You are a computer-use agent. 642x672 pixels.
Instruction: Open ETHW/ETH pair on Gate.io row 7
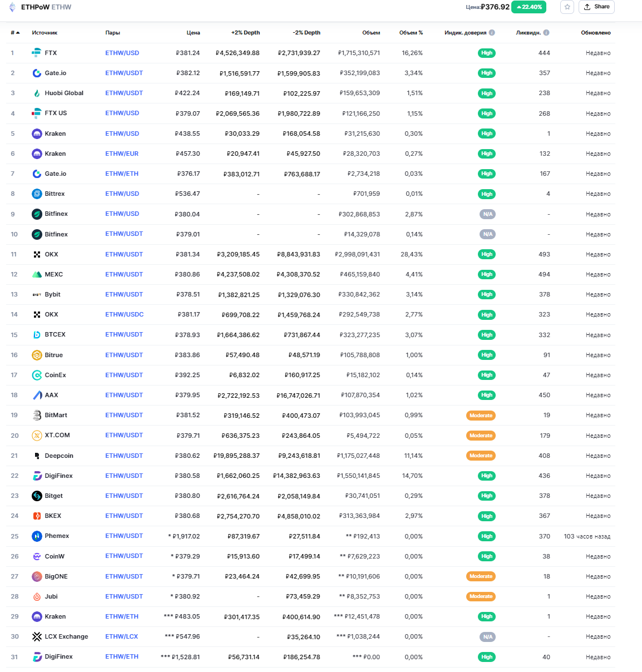pyautogui.click(x=122, y=174)
